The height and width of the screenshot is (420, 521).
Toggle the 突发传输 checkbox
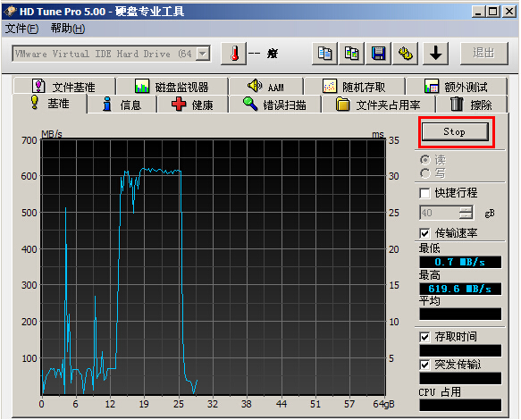pyautogui.click(x=424, y=365)
